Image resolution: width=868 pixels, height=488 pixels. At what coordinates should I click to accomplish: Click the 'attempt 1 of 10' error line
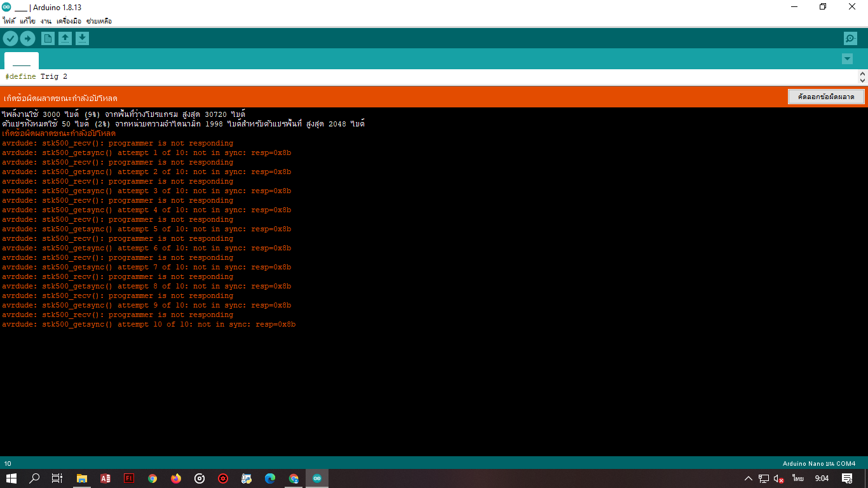(x=146, y=152)
